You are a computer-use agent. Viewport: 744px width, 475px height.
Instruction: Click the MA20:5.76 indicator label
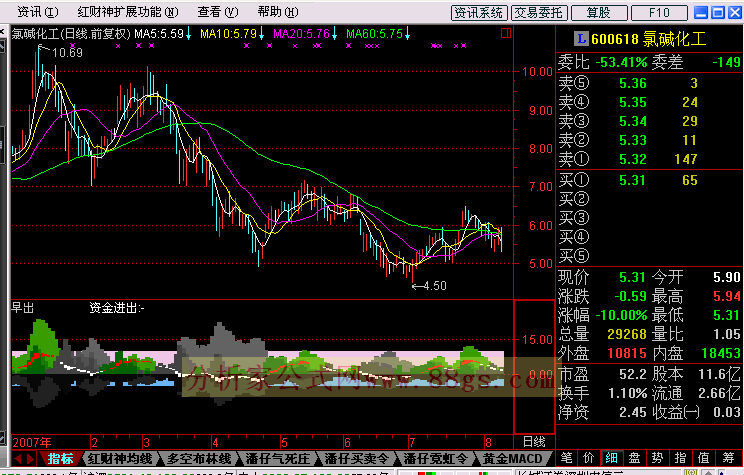coord(301,34)
